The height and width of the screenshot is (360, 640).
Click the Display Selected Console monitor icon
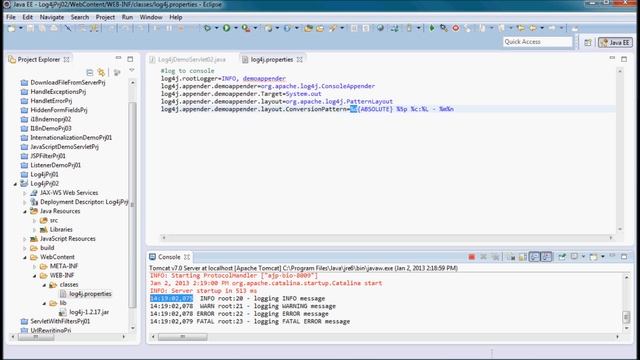[x=574, y=257]
